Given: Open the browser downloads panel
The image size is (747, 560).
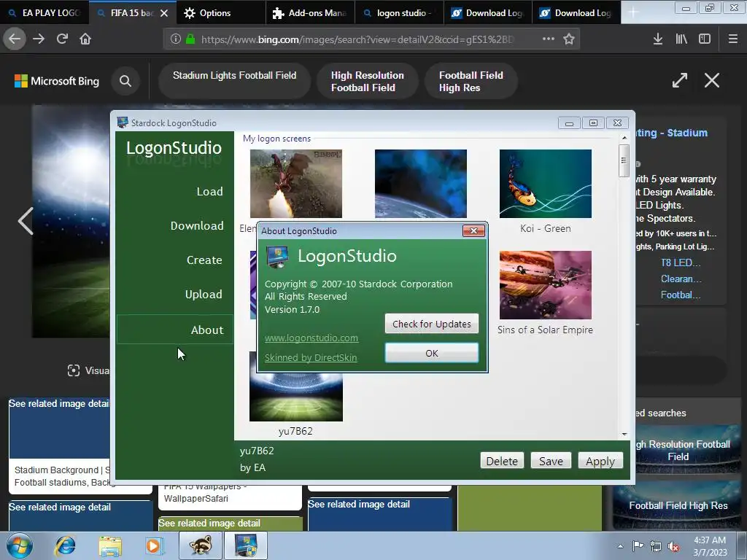Looking at the screenshot, I should 658,39.
